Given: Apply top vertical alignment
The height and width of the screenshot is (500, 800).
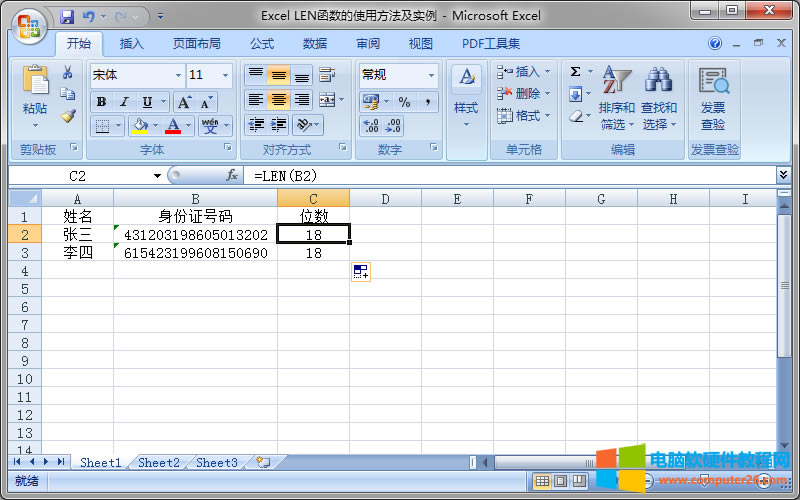Looking at the screenshot, I should (x=255, y=76).
